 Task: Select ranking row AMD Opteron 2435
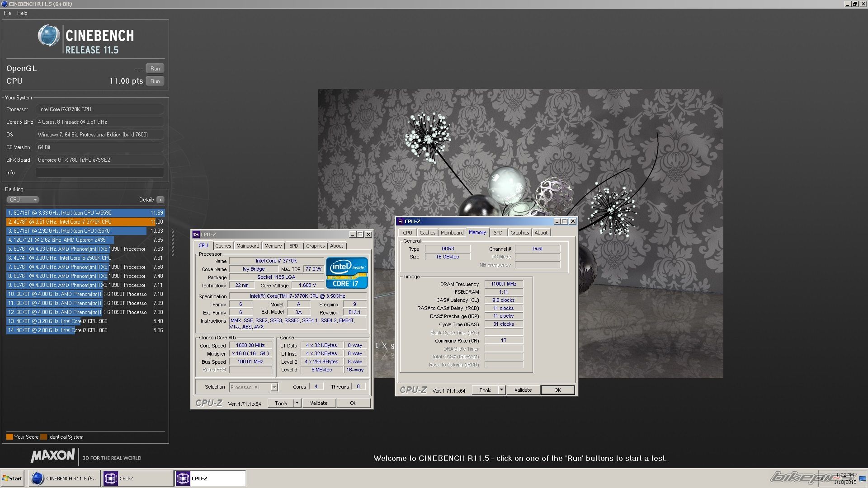85,240
